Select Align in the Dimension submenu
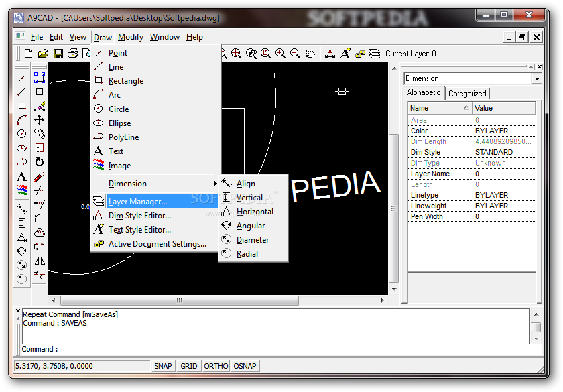 pos(253,184)
